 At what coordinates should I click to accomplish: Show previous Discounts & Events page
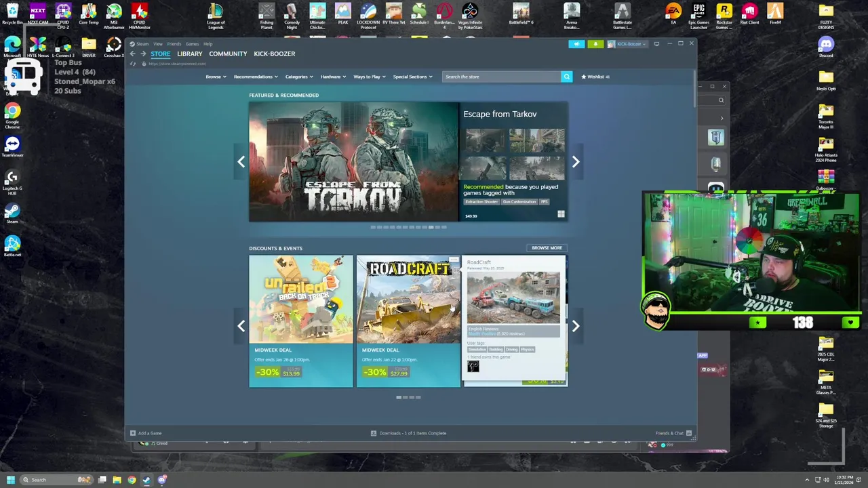pos(241,326)
